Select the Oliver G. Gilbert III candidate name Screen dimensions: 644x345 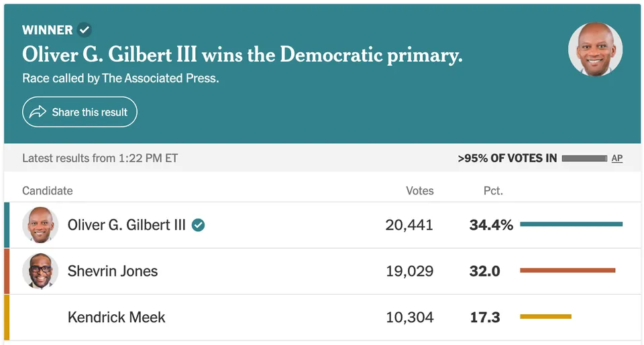127,225
